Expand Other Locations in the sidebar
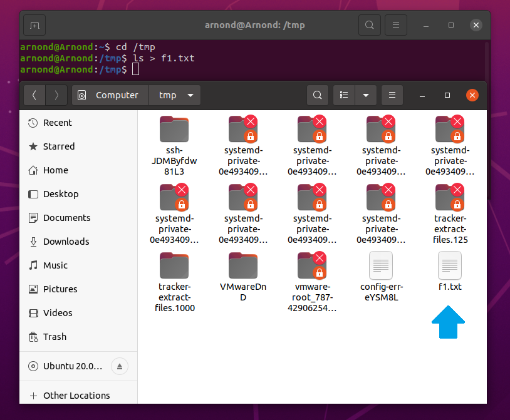 pyautogui.click(x=75, y=395)
